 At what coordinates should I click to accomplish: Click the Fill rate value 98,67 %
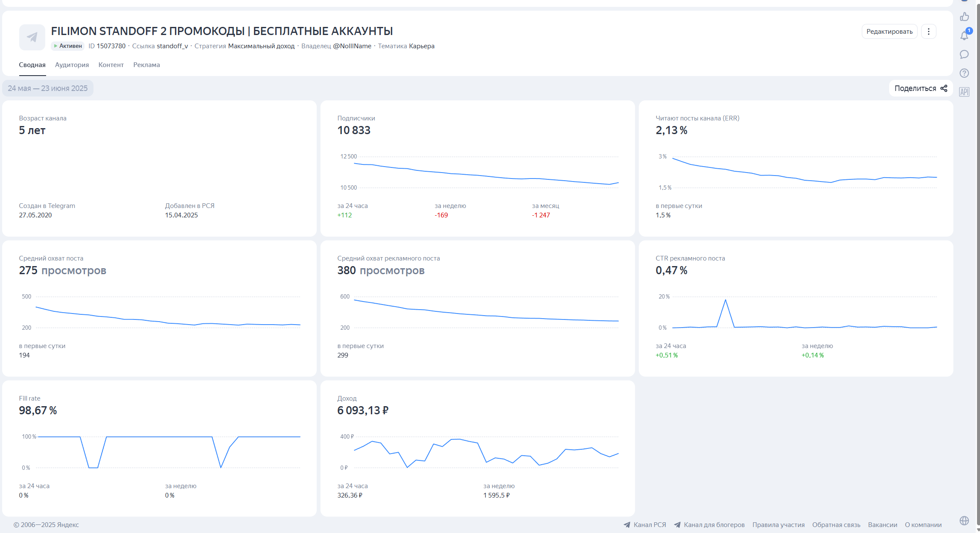click(38, 410)
